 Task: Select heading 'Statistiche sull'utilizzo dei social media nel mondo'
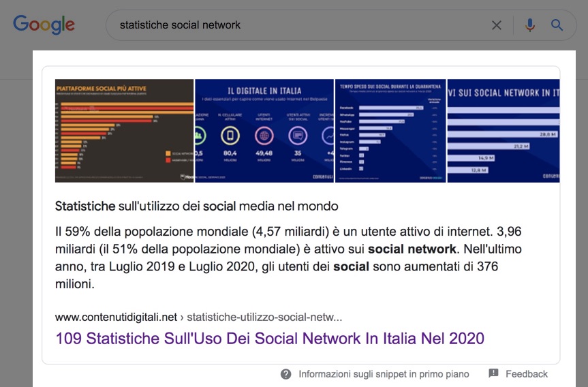196,206
